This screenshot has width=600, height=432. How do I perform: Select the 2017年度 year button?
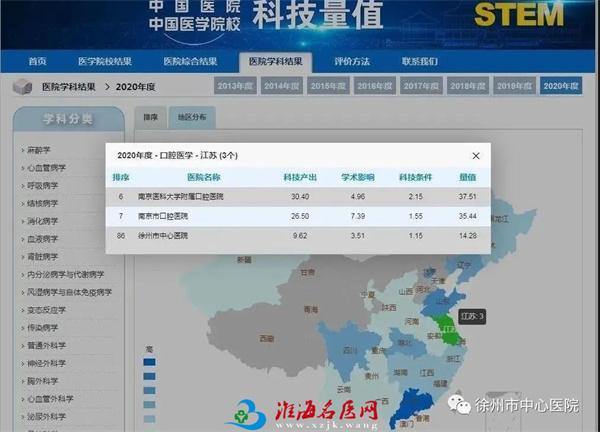click(421, 86)
